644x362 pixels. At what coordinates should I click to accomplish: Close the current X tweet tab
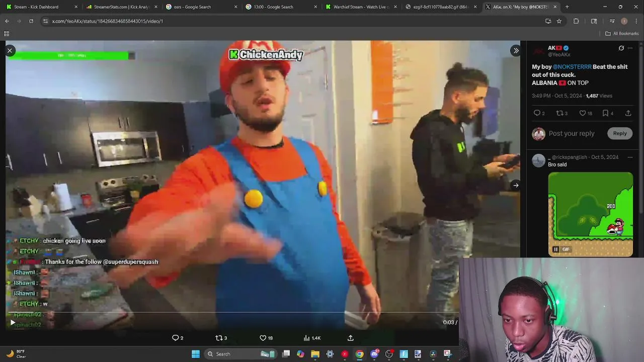tap(555, 7)
